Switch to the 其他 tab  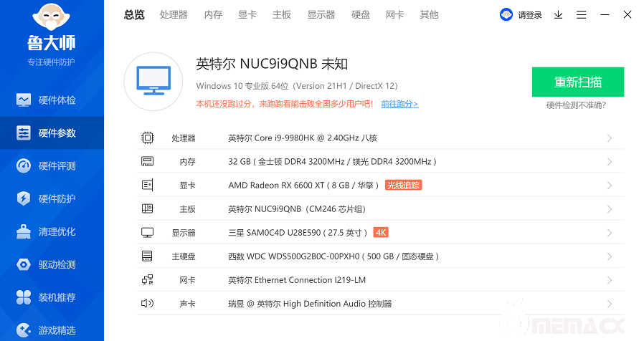coord(429,15)
